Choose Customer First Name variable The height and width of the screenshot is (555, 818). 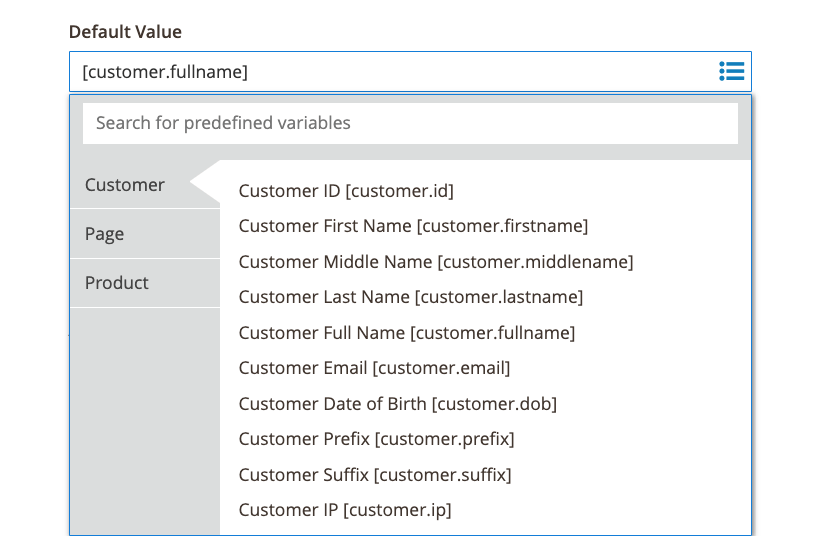[413, 226]
